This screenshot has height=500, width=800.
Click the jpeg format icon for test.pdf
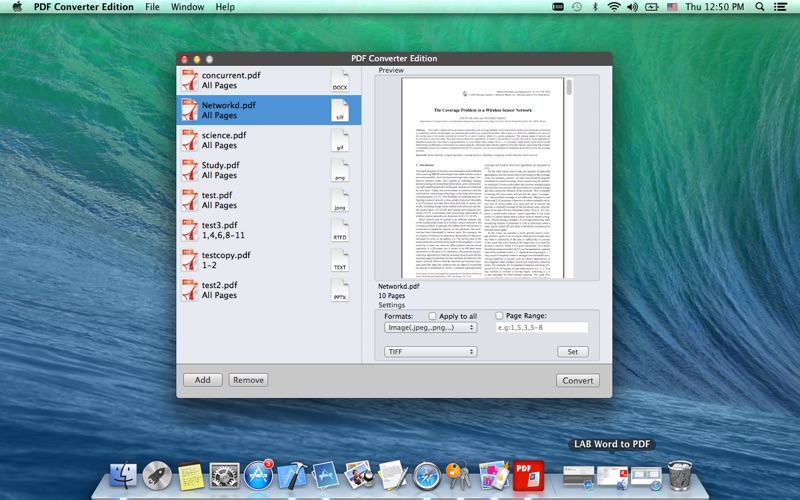point(340,201)
